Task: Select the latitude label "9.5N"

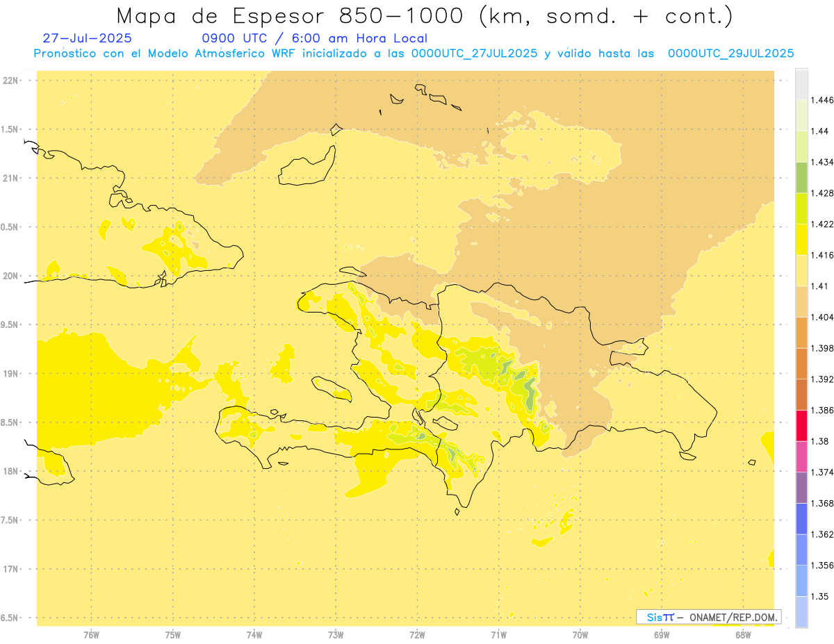Action: [x=10, y=325]
